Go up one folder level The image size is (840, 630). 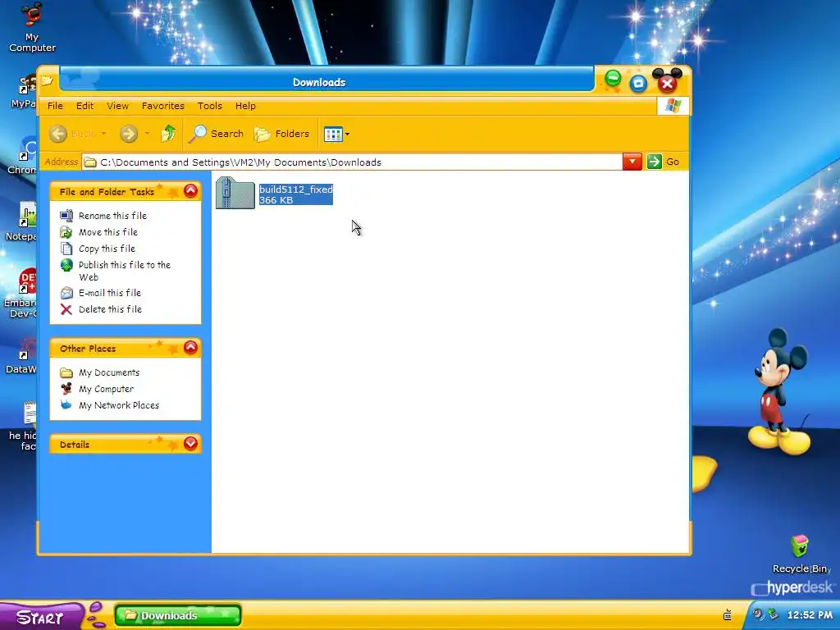click(x=168, y=134)
